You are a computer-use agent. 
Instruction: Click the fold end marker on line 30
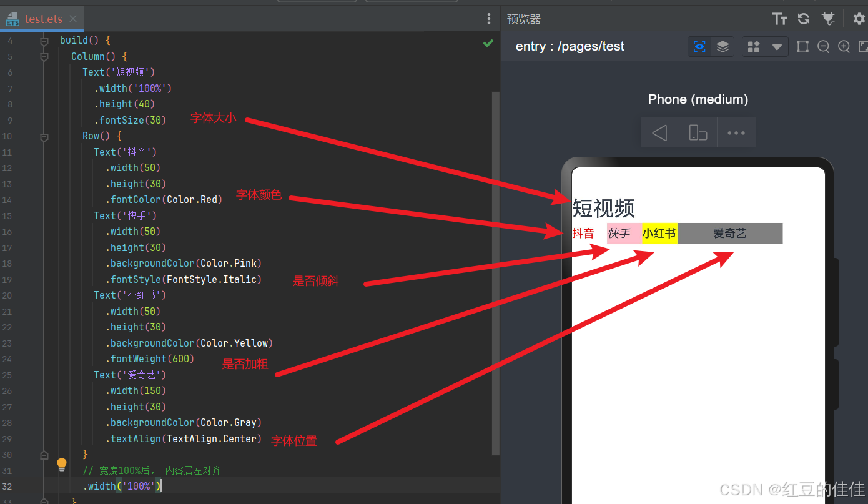click(x=44, y=455)
